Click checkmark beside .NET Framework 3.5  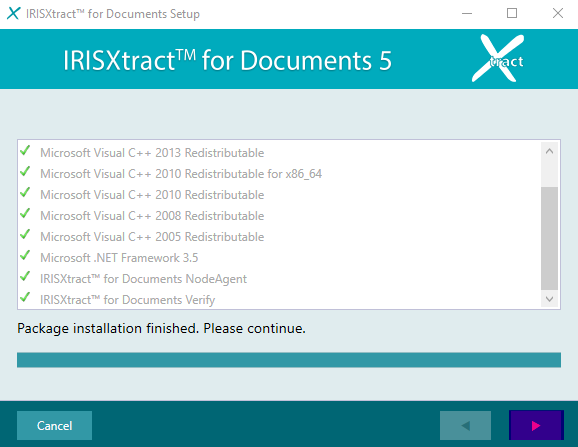click(x=25, y=256)
